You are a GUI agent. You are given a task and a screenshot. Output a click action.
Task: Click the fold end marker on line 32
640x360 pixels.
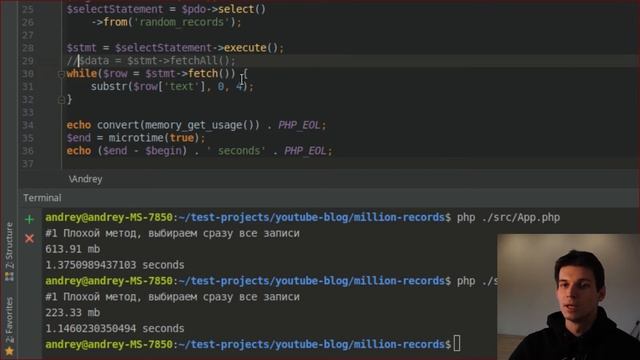click(61, 100)
